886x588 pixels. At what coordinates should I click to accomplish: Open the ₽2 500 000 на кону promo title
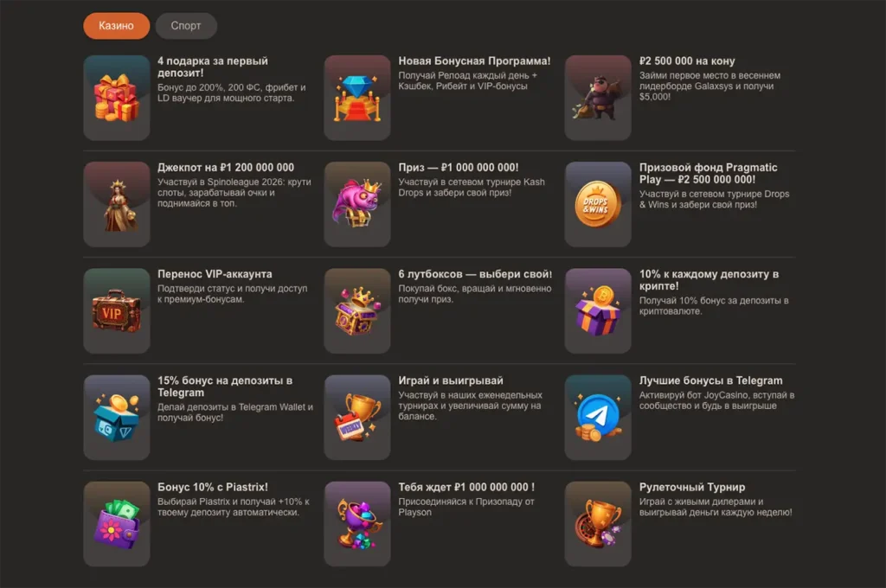687,61
